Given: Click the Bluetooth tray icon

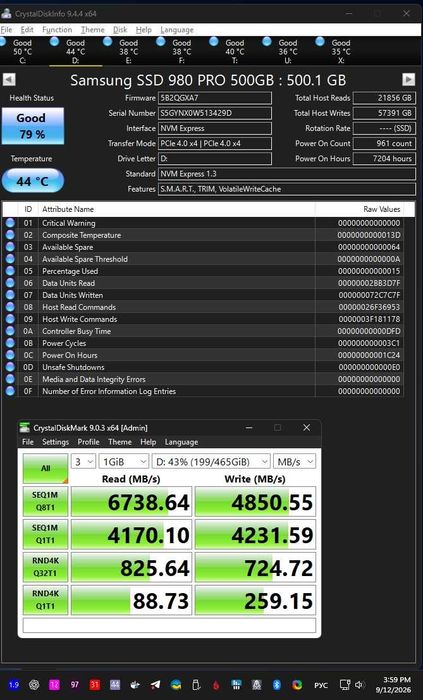Looking at the screenshot, I should [277, 684].
